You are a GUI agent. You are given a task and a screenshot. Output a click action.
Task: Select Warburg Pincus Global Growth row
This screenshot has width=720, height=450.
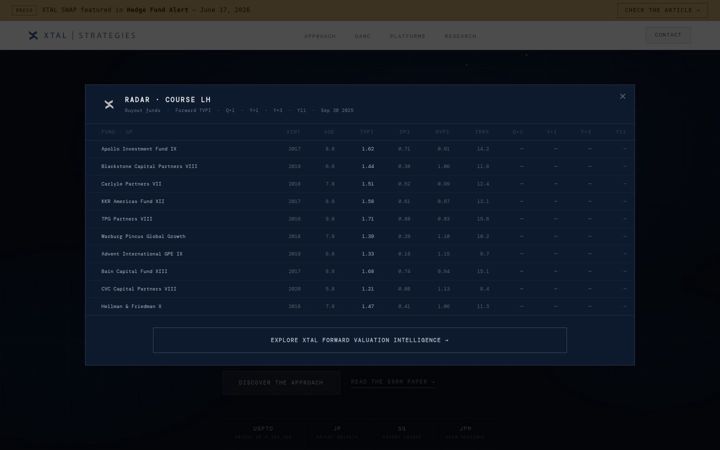[x=360, y=236]
